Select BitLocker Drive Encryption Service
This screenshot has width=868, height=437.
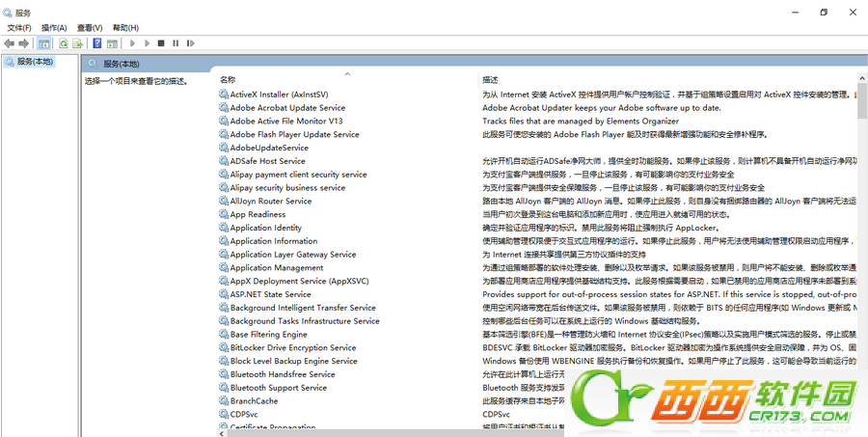[x=293, y=347]
